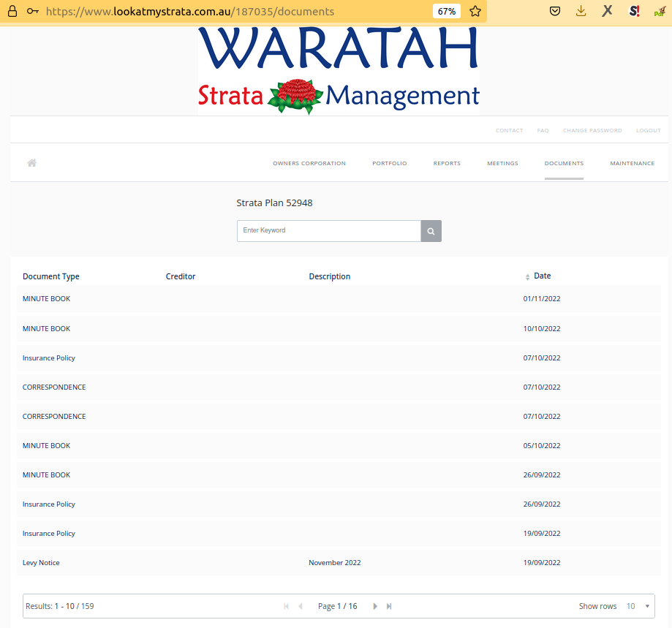Jump to last page of results
The width and height of the screenshot is (672, 628).
389,606
